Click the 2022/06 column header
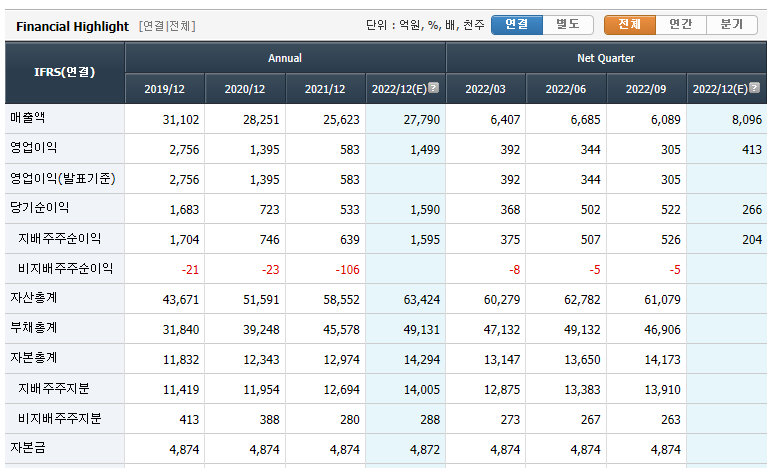Image resolution: width=774 pixels, height=468 pixels. coord(566,89)
